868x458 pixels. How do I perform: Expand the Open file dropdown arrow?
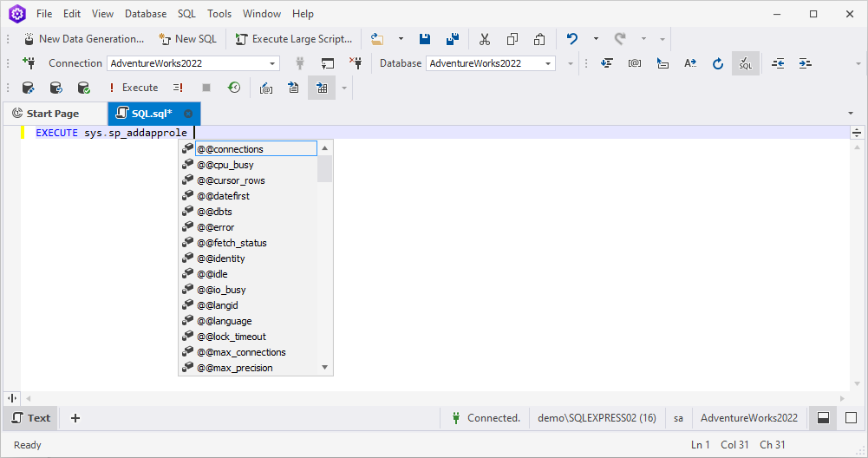click(x=401, y=39)
